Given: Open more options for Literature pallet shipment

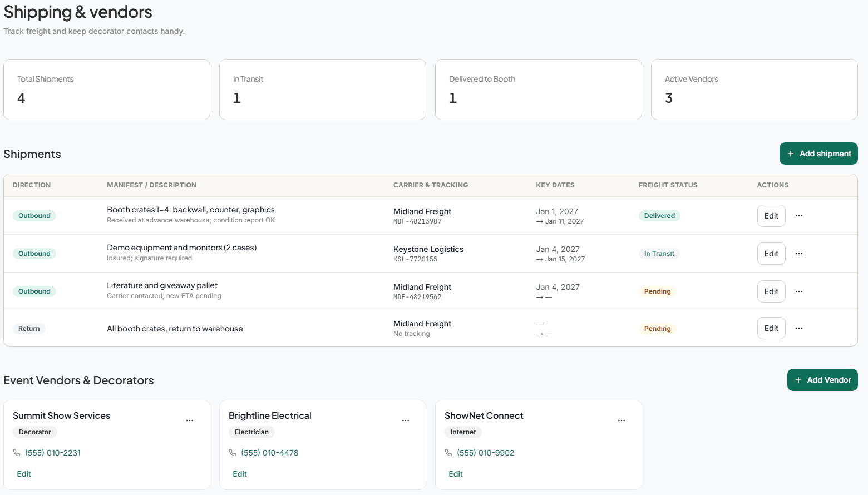Looking at the screenshot, I should coord(799,291).
